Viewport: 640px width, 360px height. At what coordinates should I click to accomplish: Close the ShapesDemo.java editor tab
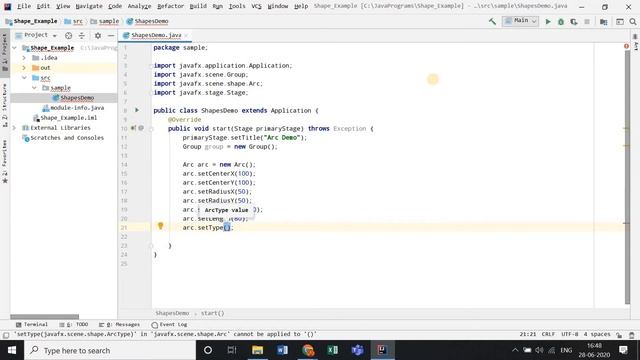[x=186, y=36]
